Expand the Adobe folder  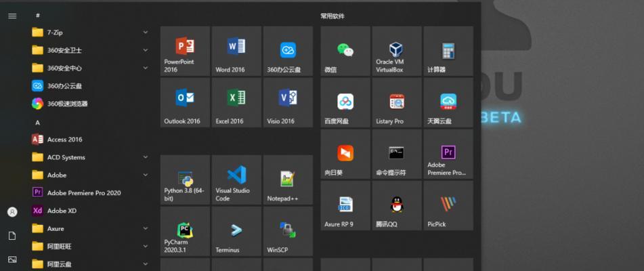[90, 175]
